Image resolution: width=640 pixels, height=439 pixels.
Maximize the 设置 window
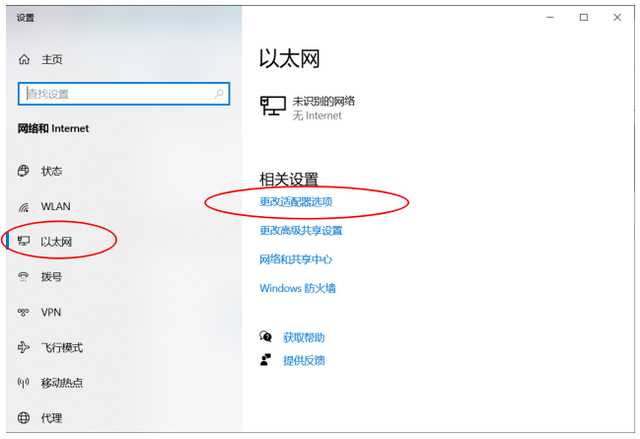pos(584,18)
